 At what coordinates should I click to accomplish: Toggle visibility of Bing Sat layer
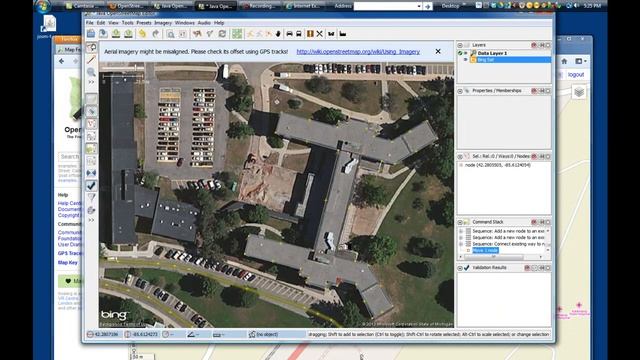(x=465, y=60)
